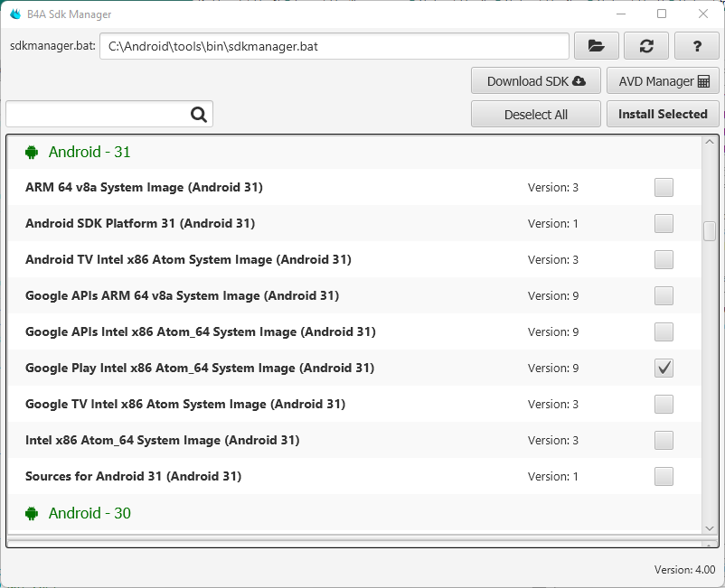This screenshot has height=588, width=725.
Task: Click the Android robot icon beside Android - 30
Action: pos(32,513)
